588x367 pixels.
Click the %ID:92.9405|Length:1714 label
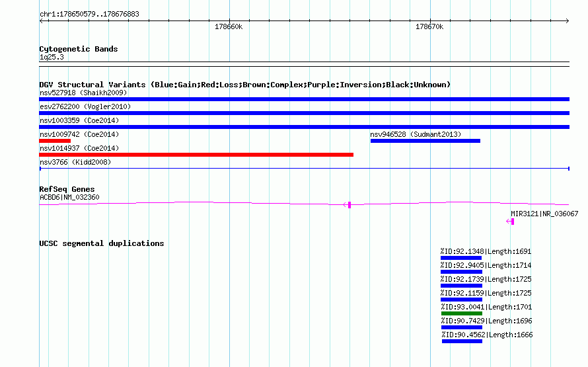(x=486, y=265)
